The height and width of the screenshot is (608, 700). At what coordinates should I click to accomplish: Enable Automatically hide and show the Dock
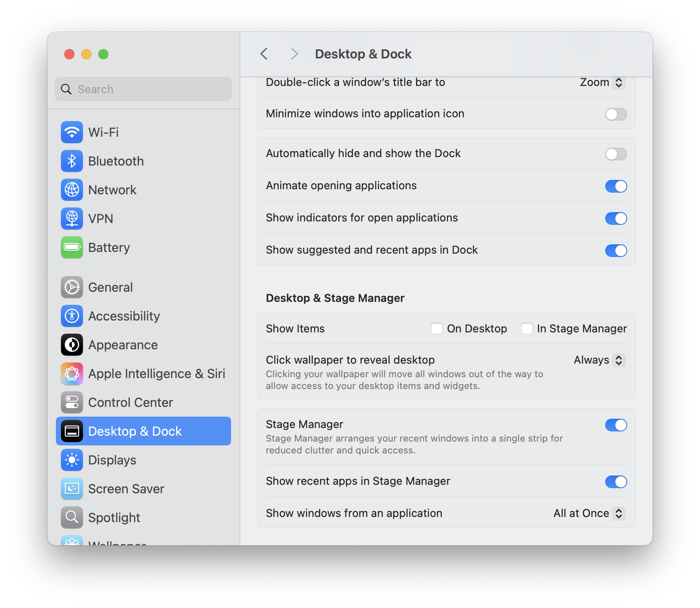tap(615, 154)
